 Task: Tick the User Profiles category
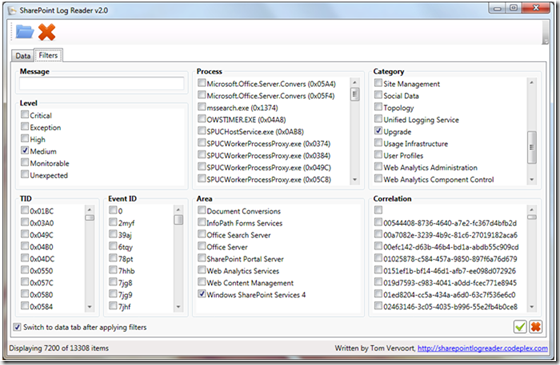coord(378,155)
